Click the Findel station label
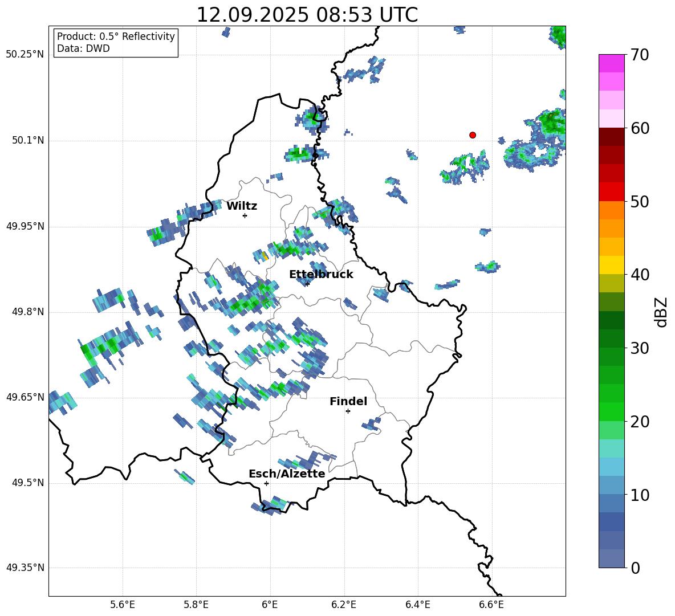The image size is (675, 616). 348,401
